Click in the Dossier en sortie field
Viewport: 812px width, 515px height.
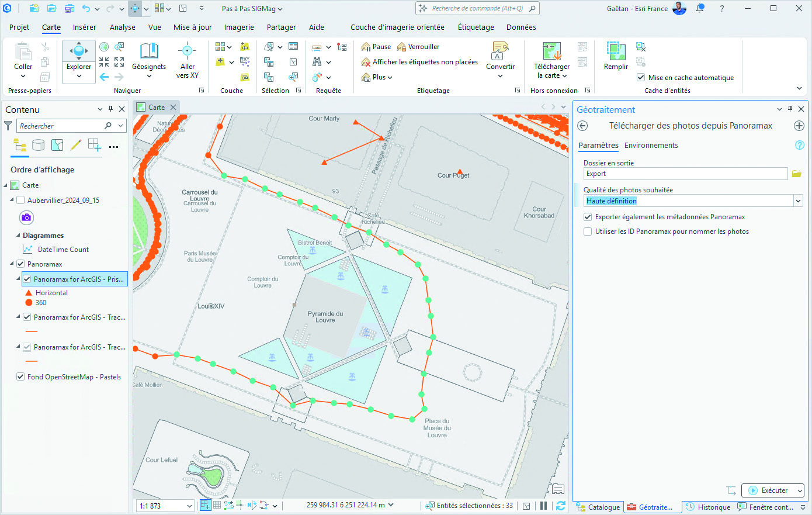click(686, 174)
